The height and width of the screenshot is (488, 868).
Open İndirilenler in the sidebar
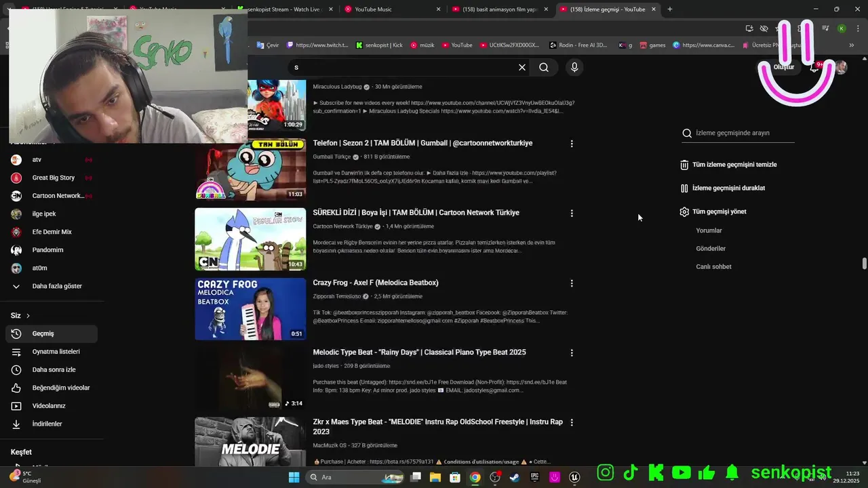click(52, 424)
